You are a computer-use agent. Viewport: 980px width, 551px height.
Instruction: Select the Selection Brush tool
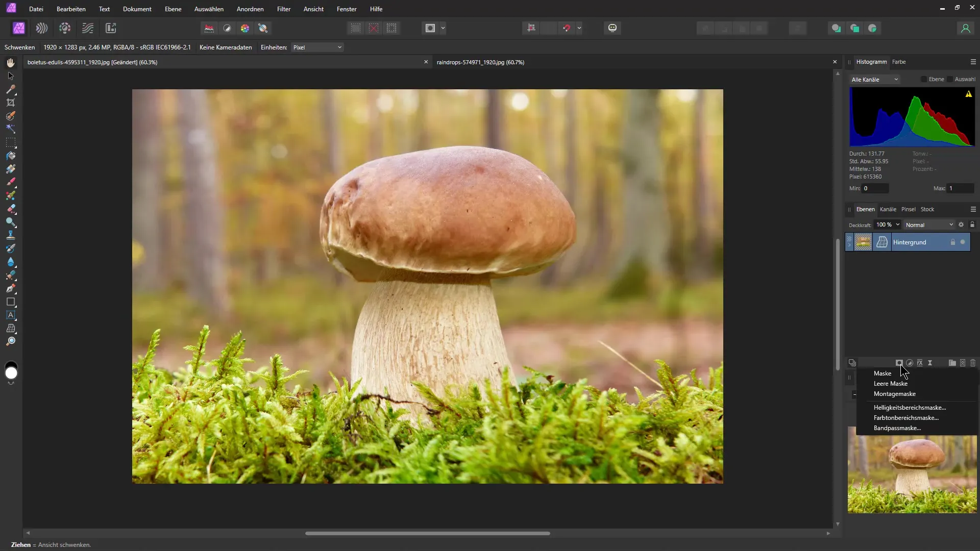point(11,116)
